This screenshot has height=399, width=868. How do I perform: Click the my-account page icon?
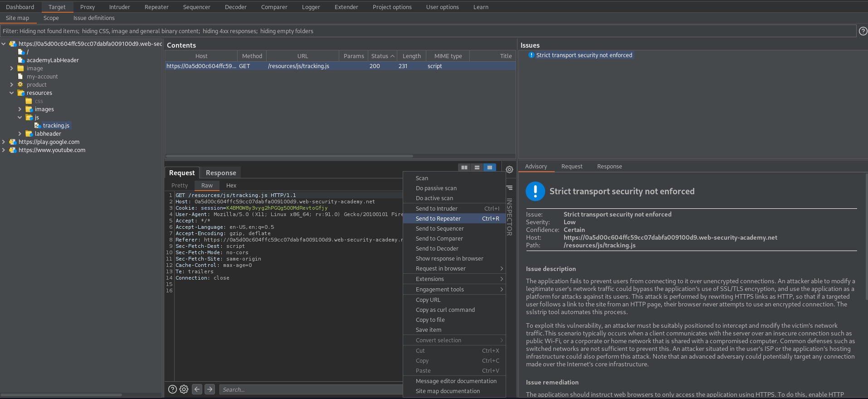point(20,76)
